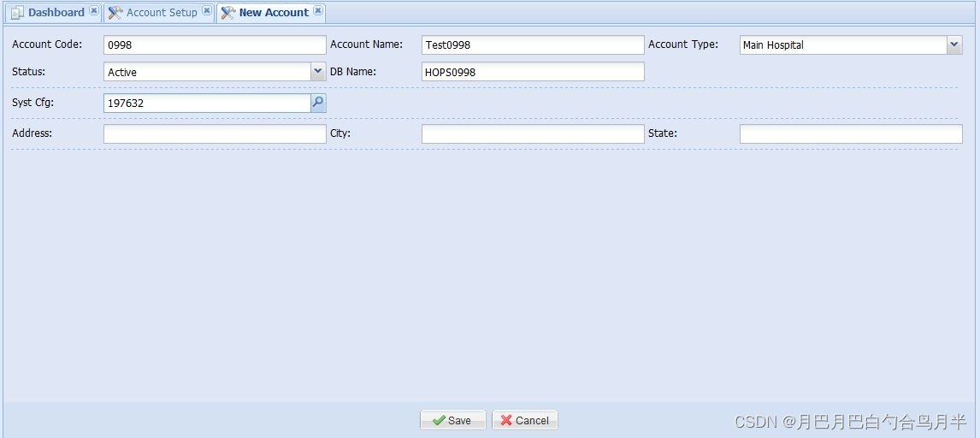Click the Syst Cfg magnifier search icon
The image size is (980, 438).
pyautogui.click(x=318, y=104)
